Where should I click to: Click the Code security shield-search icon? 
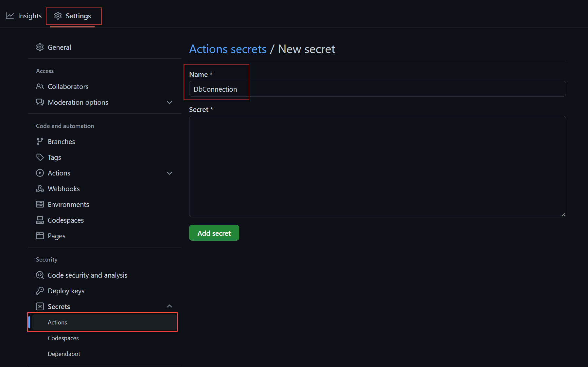[x=40, y=275]
